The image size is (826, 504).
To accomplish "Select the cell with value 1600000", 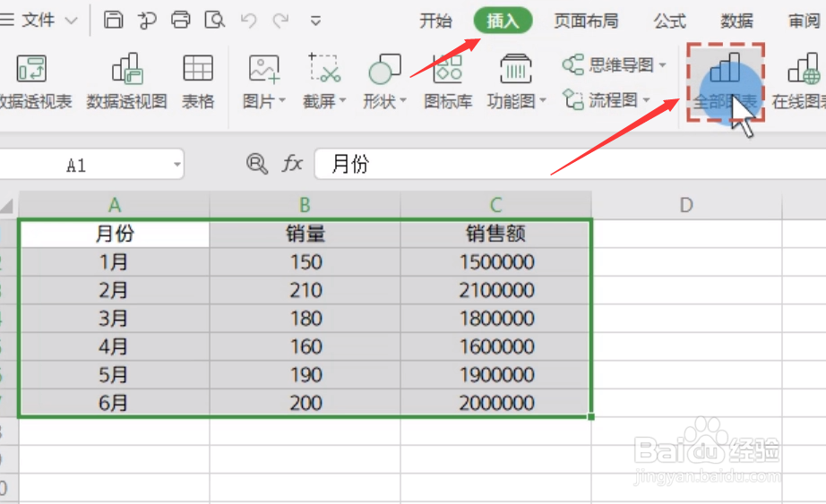I will tap(495, 346).
